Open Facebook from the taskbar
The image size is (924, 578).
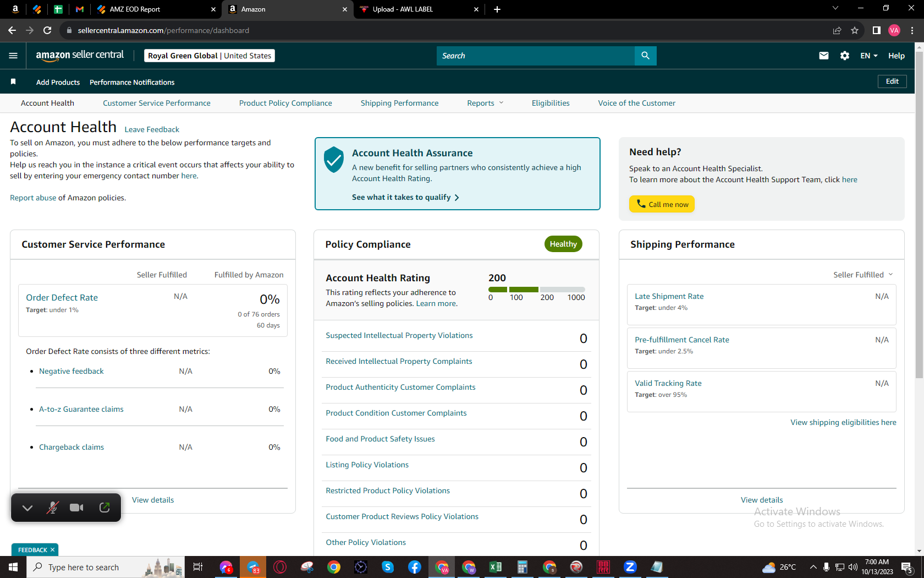[415, 567]
